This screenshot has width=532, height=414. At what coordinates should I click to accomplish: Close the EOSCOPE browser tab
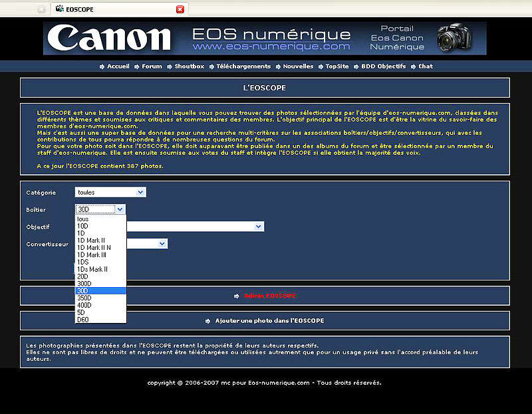(180, 9)
